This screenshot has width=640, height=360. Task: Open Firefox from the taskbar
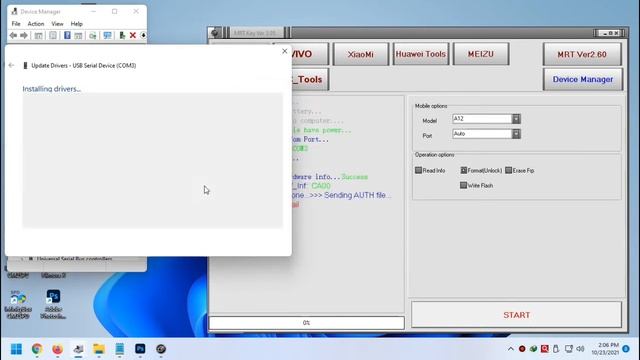(58, 349)
